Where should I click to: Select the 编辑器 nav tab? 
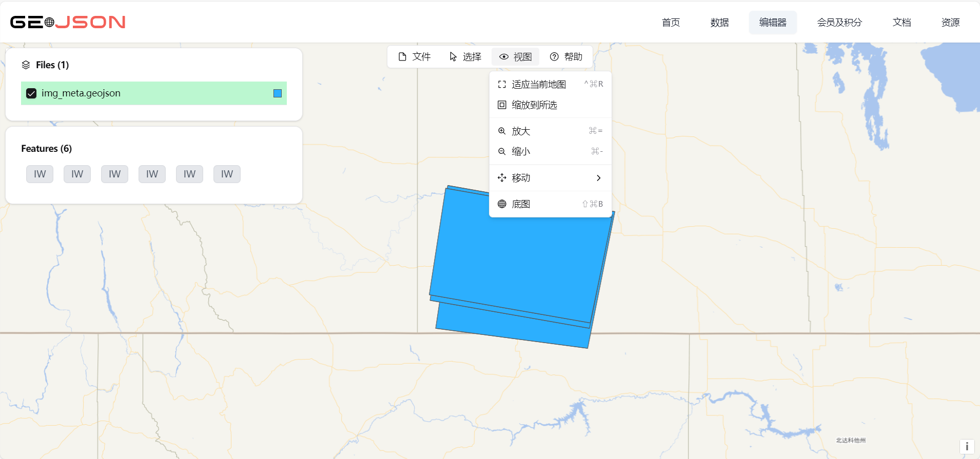[773, 23]
